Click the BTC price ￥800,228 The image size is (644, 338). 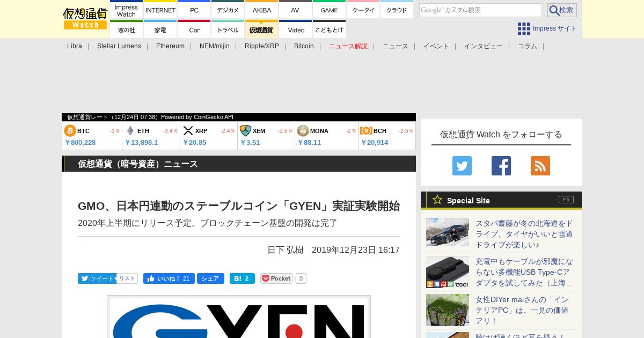(x=80, y=142)
